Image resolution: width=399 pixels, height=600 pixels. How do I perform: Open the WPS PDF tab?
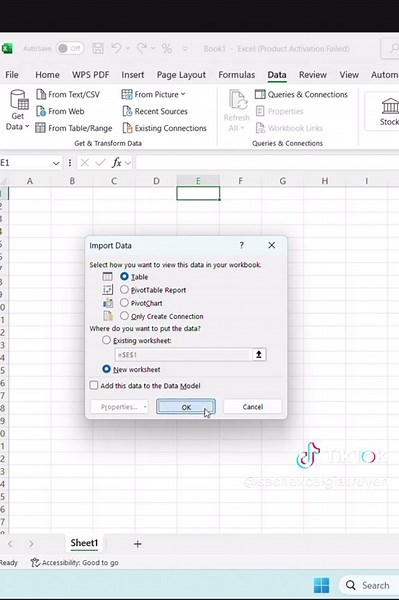pyautogui.click(x=91, y=75)
